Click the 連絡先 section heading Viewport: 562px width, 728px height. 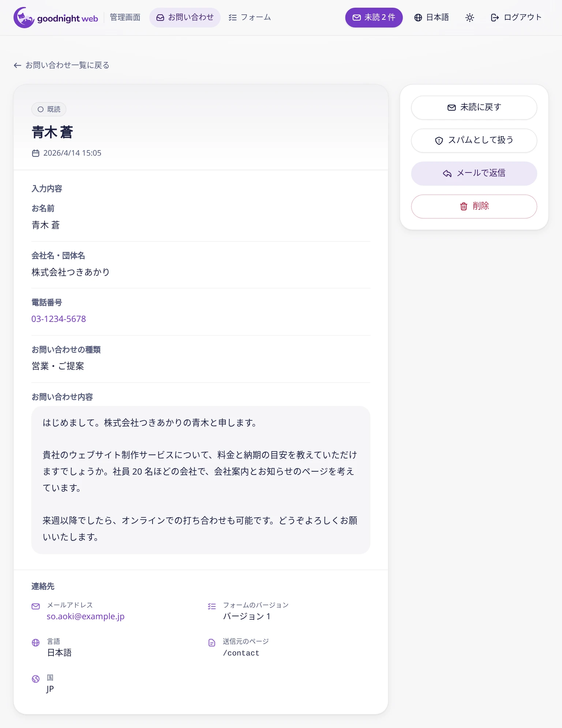coord(43,586)
